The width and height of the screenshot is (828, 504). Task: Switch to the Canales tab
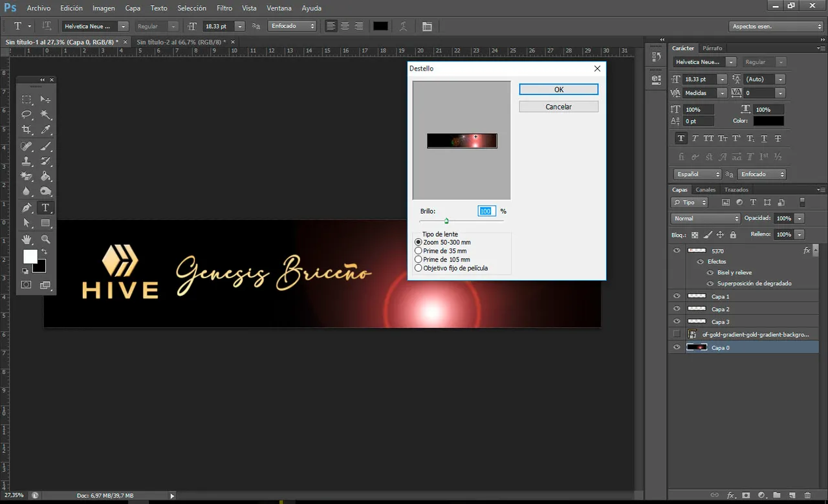click(705, 190)
